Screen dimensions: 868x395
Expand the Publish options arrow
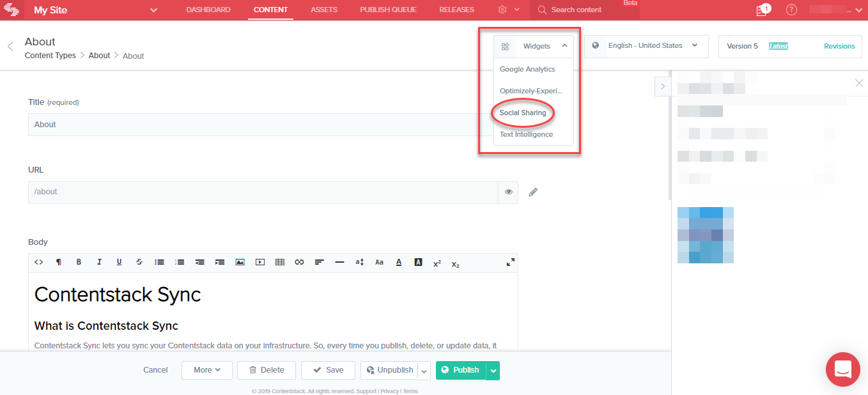click(x=493, y=371)
